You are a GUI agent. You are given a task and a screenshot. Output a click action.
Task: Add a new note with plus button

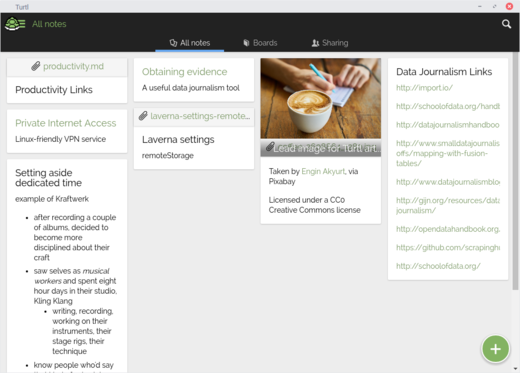[495, 349]
